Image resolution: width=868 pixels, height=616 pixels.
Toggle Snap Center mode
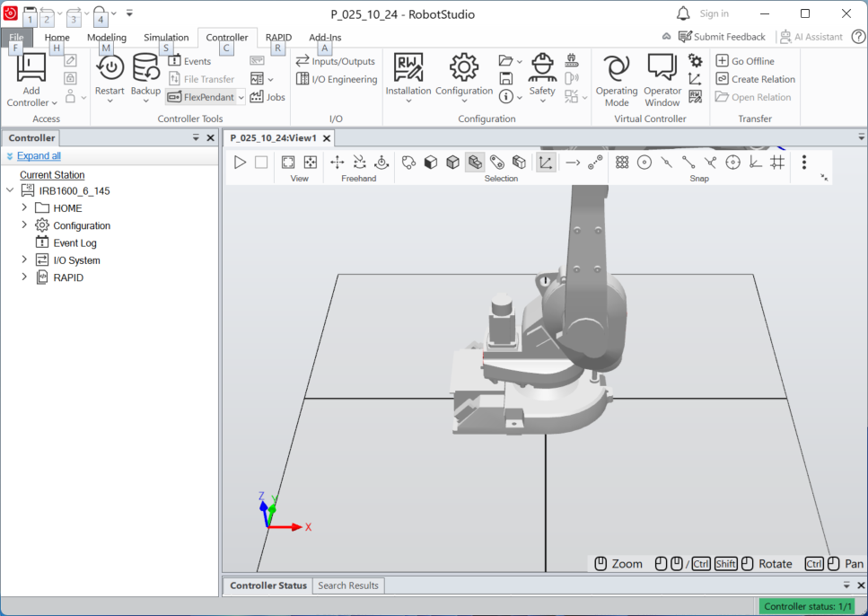coord(644,163)
